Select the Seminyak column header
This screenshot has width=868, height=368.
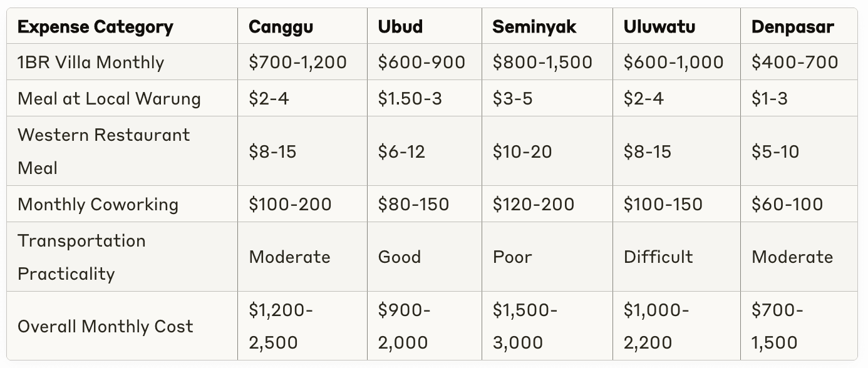point(534,27)
